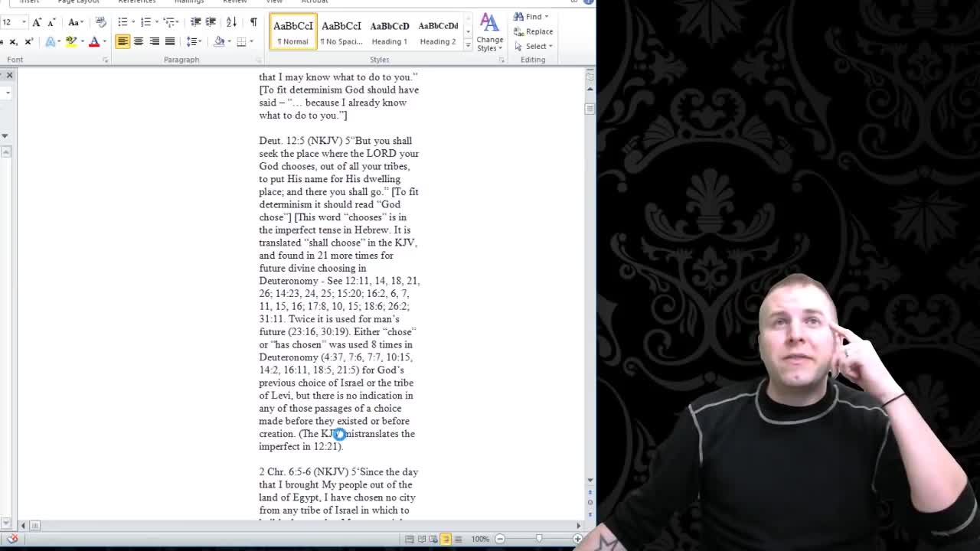The width and height of the screenshot is (980, 551).
Task: Click the macro recording status icon
Action: 13,539
